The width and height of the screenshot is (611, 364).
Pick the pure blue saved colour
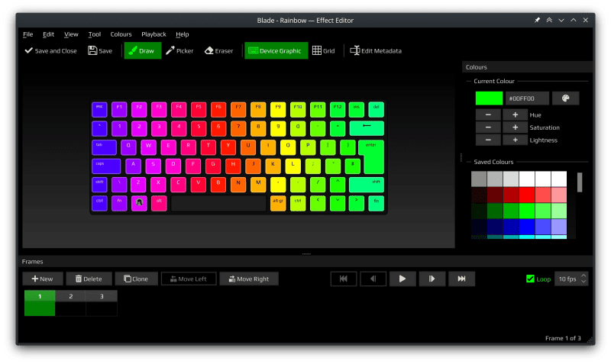[526, 227]
